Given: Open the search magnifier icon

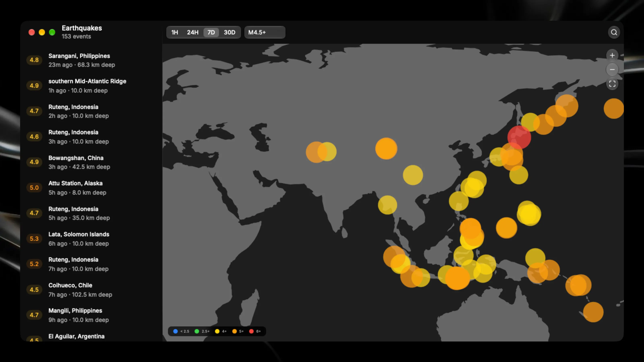Looking at the screenshot, I should pyautogui.click(x=614, y=32).
